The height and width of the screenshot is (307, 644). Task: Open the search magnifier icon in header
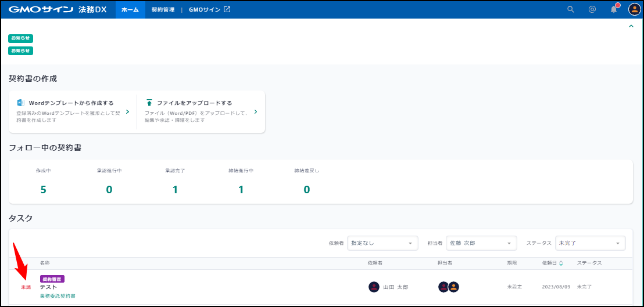tap(570, 9)
